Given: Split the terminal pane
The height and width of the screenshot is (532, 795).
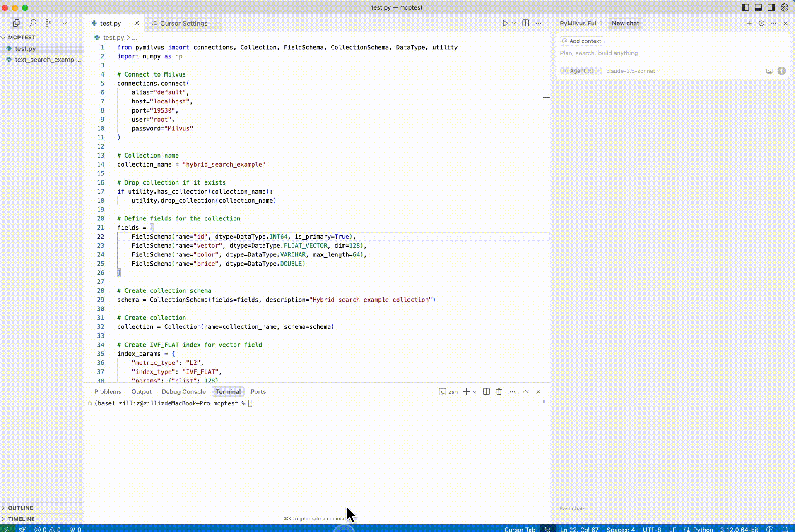Looking at the screenshot, I should pyautogui.click(x=487, y=391).
